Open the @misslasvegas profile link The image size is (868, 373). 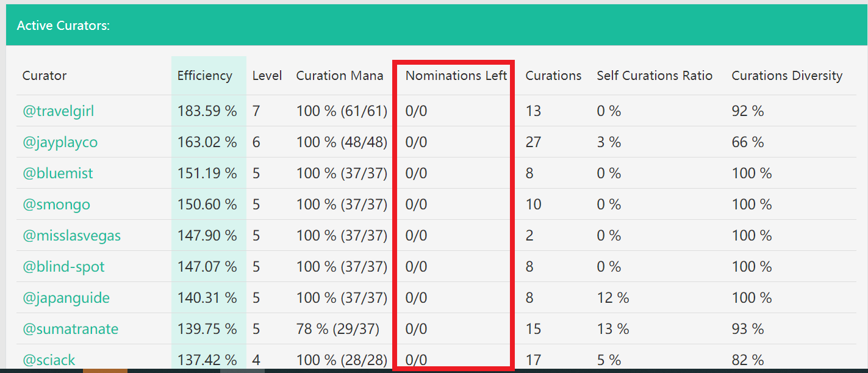(x=71, y=236)
